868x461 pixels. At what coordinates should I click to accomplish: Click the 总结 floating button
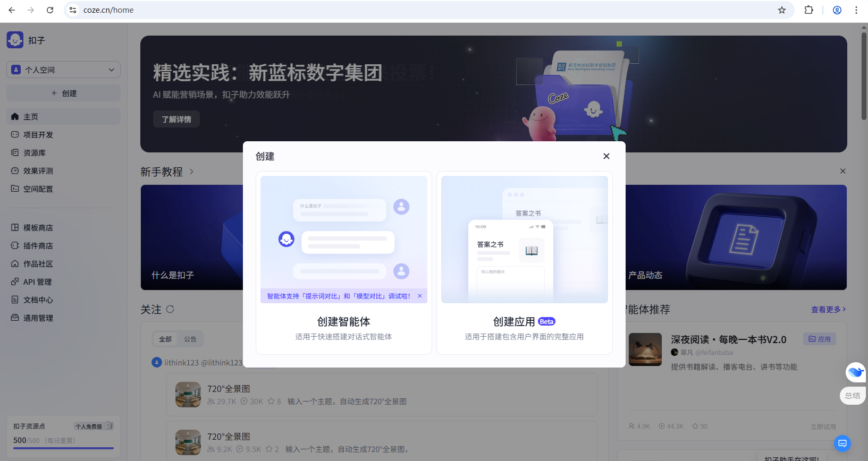[x=853, y=395]
